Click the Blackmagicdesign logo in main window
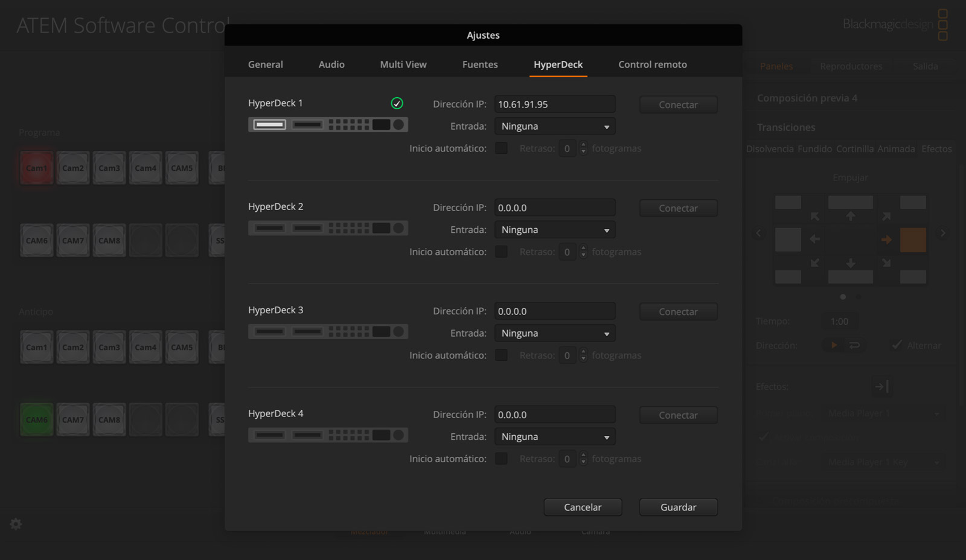 895,25
